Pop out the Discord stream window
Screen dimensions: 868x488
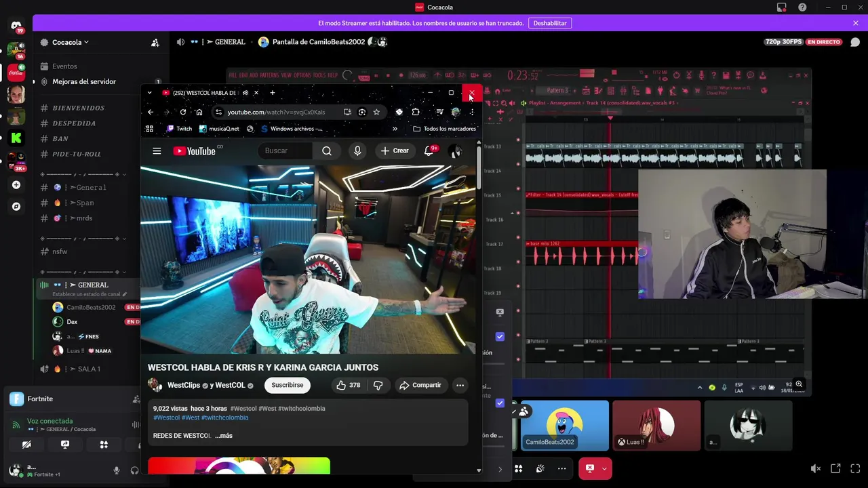(835, 468)
